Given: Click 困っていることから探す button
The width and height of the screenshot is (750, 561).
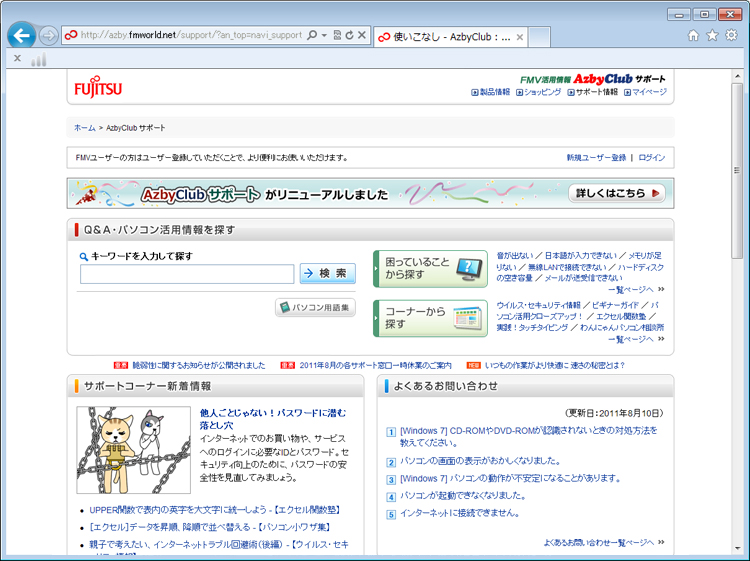Looking at the screenshot, I should pos(430,268).
